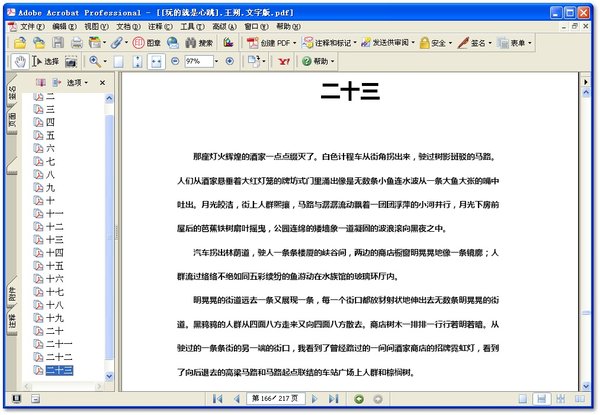
Task: Click the zoom out minus button
Action: pos(175,61)
